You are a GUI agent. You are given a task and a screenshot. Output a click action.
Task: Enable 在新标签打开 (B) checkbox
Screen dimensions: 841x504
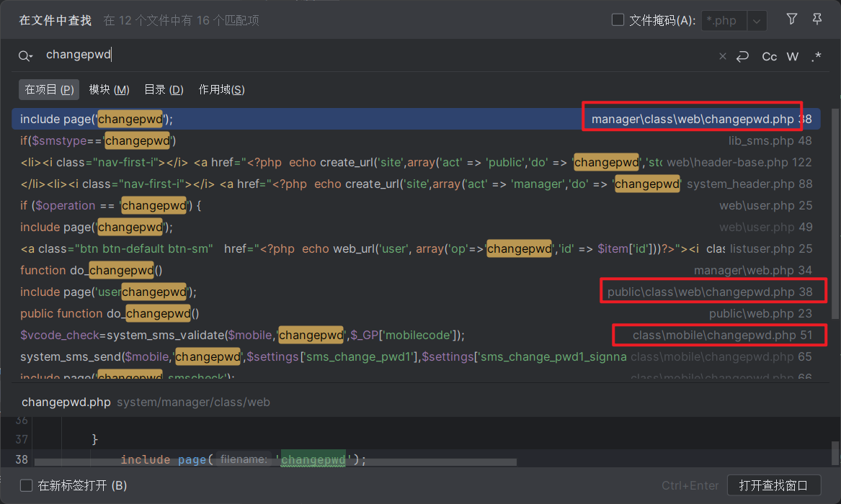[x=26, y=486]
